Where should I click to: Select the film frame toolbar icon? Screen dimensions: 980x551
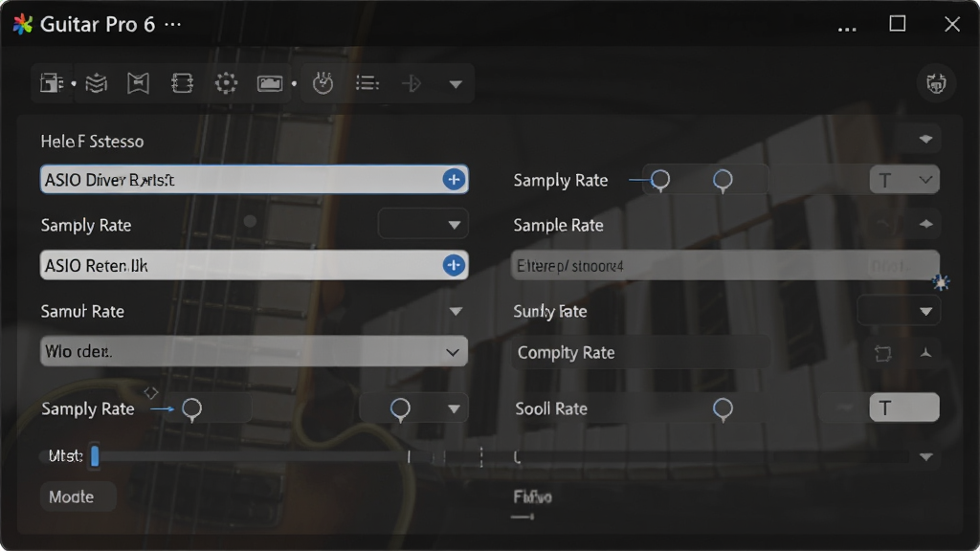pos(182,83)
